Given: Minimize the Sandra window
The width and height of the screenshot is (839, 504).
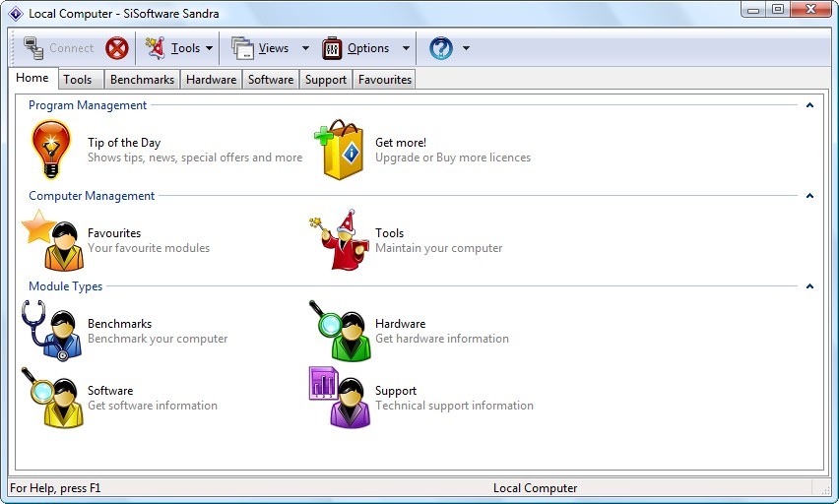Looking at the screenshot, I should pos(753,9).
